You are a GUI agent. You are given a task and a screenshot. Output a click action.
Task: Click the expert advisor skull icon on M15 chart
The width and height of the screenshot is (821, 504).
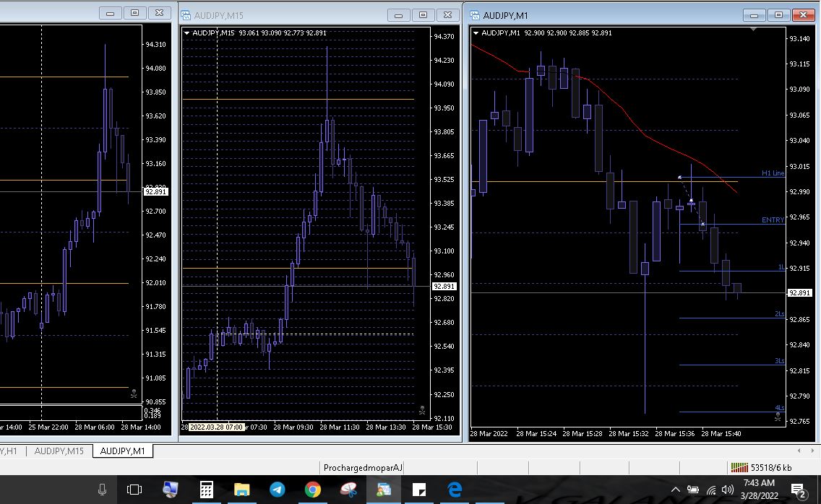tap(422, 410)
